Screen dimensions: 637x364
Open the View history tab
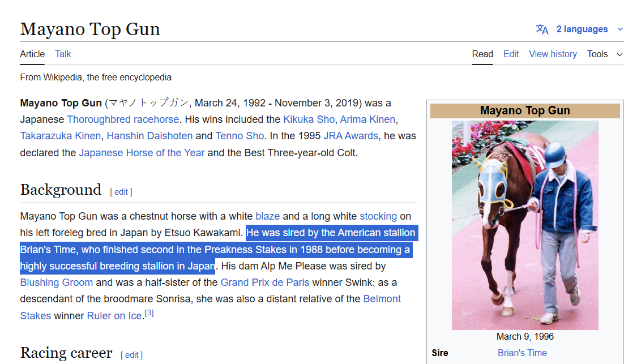[553, 54]
